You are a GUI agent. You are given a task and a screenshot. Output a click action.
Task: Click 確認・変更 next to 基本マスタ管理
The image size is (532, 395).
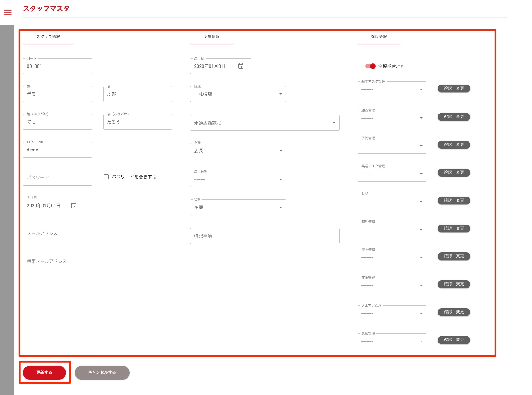(x=454, y=88)
